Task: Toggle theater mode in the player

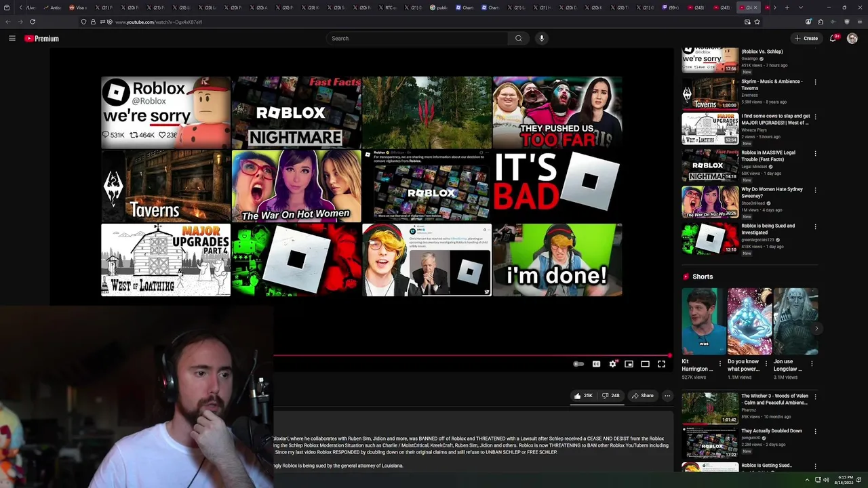Action: pos(645,364)
